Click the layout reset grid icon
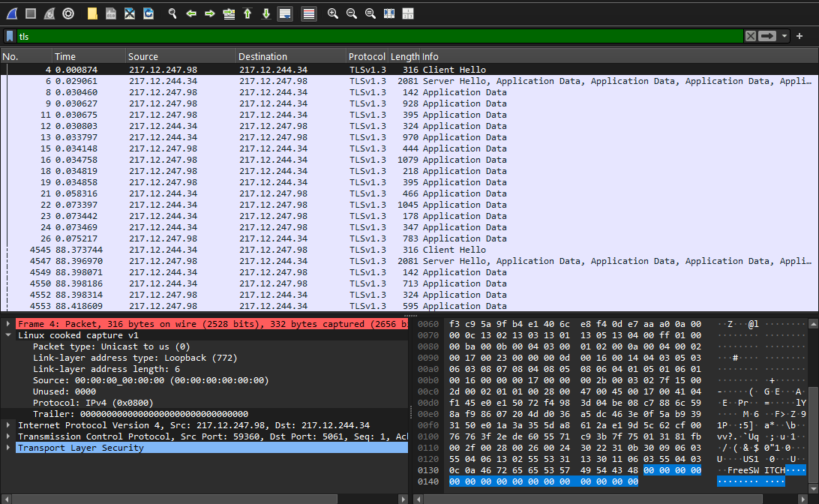 click(x=408, y=13)
